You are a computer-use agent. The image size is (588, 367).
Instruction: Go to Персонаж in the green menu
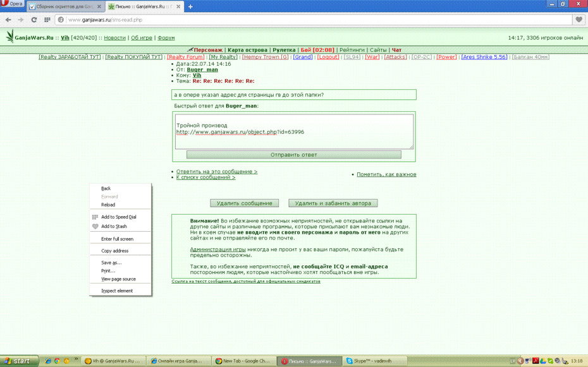(x=208, y=50)
